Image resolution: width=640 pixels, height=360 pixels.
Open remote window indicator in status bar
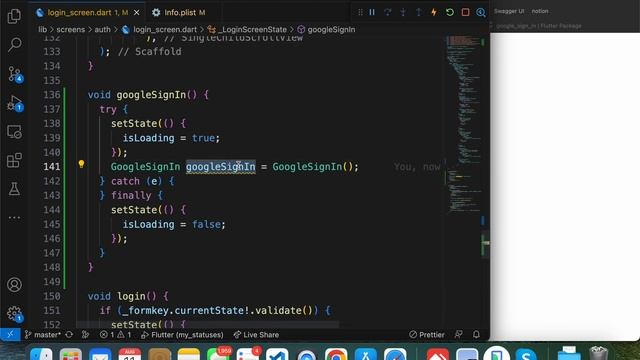point(10,335)
